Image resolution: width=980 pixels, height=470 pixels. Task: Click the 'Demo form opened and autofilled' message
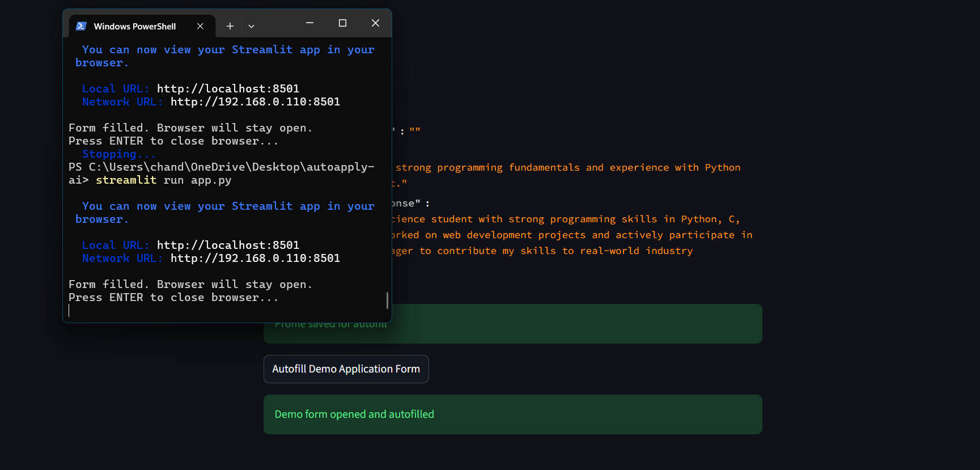tap(354, 414)
